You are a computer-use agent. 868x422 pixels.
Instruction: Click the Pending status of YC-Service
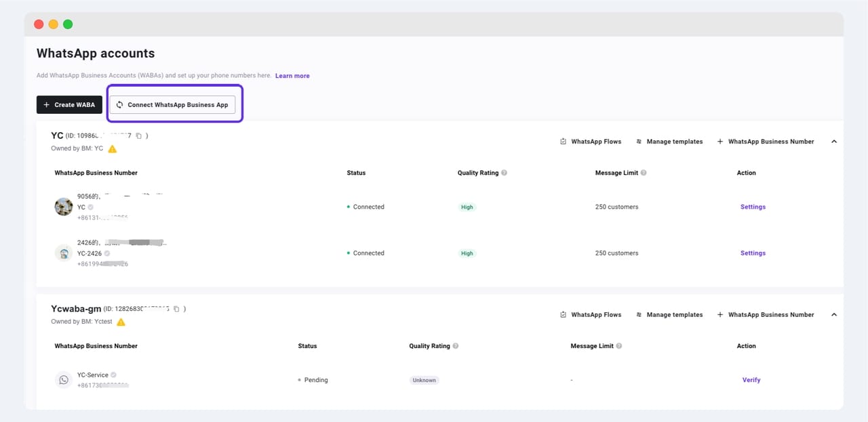pyautogui.click(x=313, y=380)
